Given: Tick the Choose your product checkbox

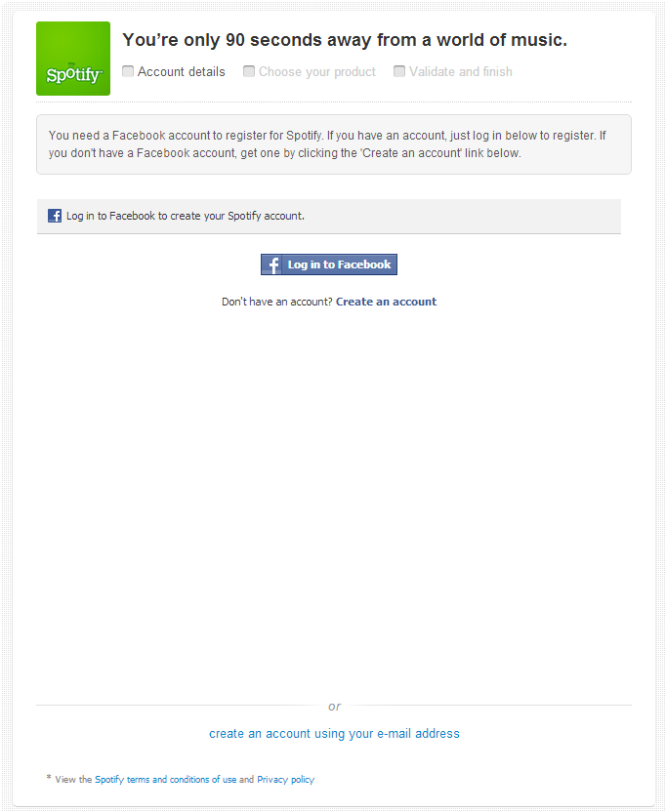Looking at the screenshot, I should [249, 71].
